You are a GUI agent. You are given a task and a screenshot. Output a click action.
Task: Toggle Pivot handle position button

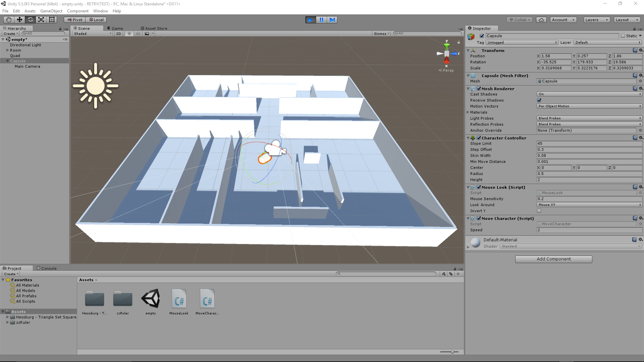(x=75, y=20)
